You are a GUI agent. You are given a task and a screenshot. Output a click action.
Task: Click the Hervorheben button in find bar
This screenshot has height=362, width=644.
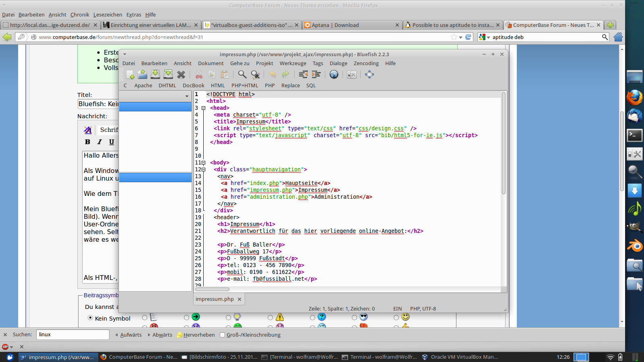(x=196, y=335)
